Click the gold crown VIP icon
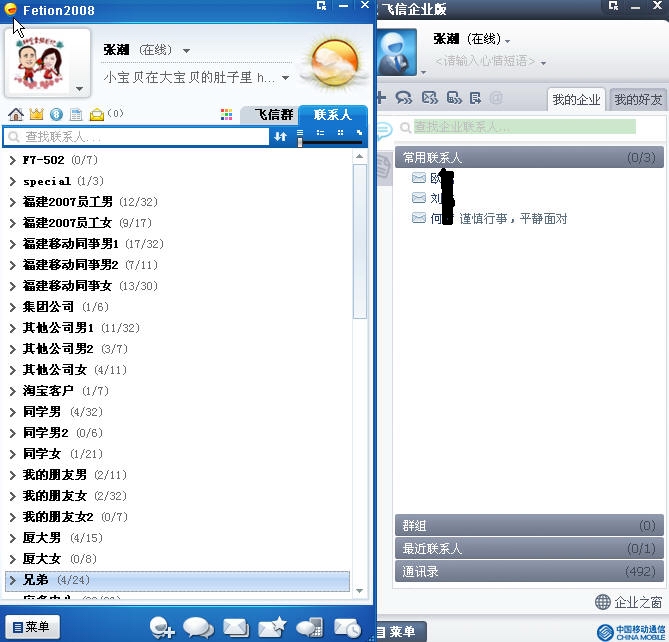This screenshot has height=642, width=669. (36, 114)
